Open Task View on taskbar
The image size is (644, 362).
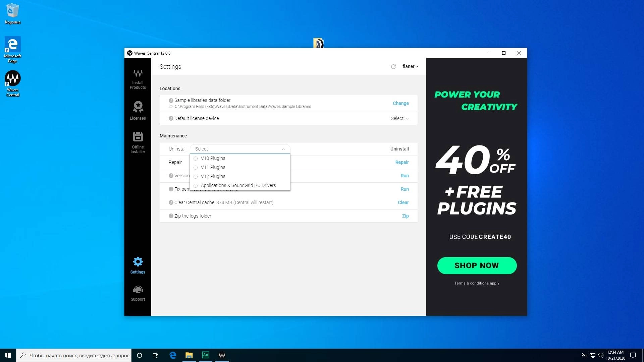click(156, 355)
